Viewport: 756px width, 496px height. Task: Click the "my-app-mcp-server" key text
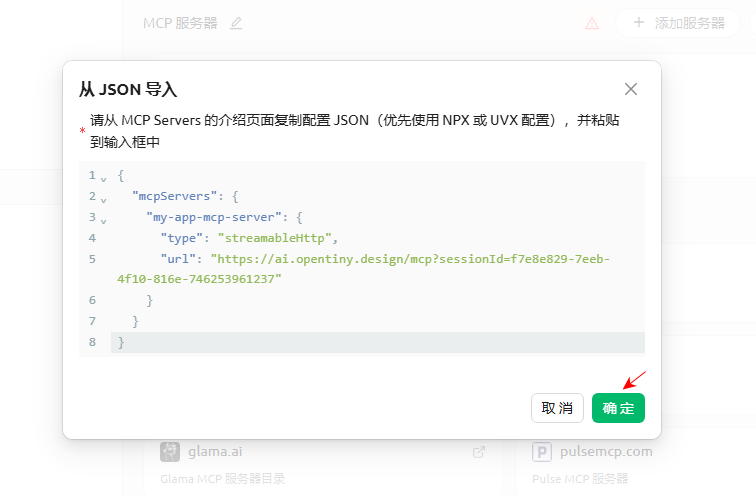216,217
